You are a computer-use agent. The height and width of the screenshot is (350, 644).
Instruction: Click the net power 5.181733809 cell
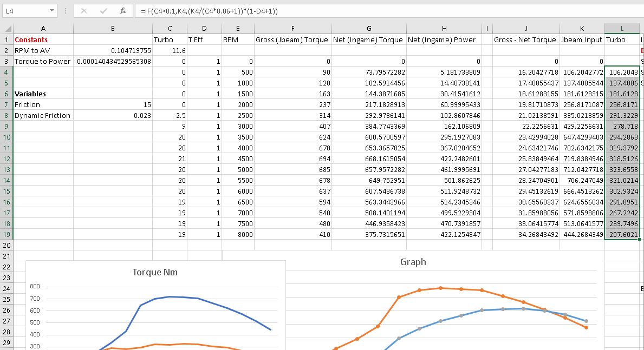[x=444, y=72]
